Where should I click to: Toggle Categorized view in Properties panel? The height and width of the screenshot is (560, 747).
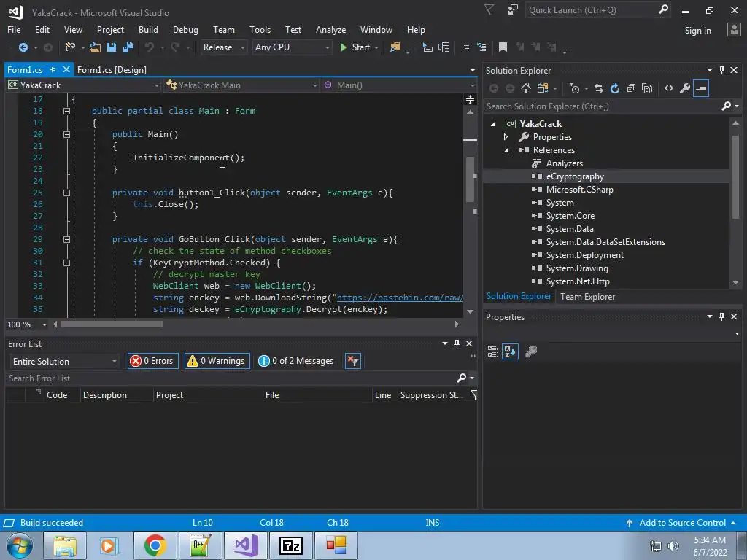coord(492,351)
